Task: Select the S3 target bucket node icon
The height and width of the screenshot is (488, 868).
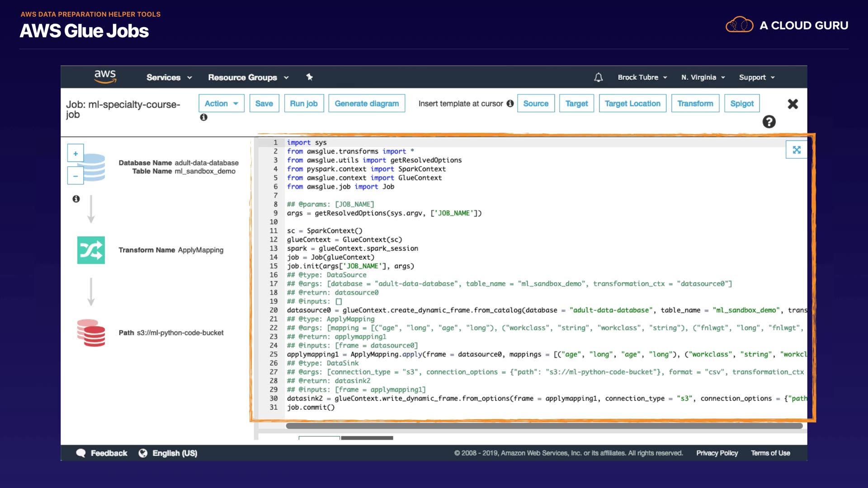Action: coord(91,333)
